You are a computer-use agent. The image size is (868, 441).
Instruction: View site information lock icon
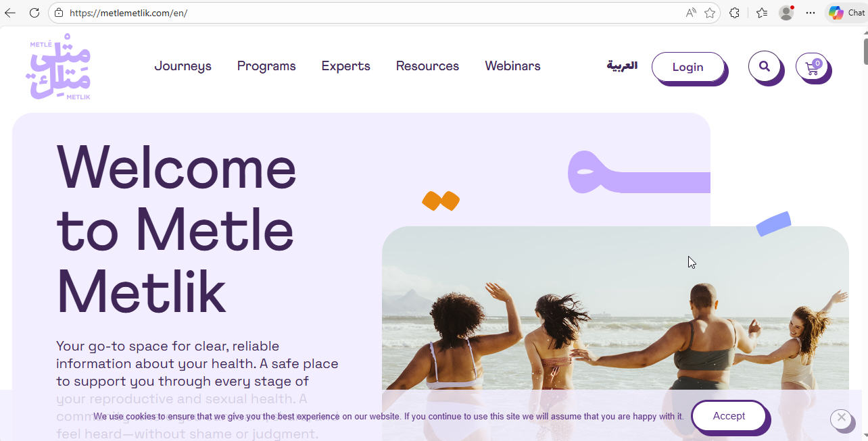pyautogui.click(x=59, y=13)
